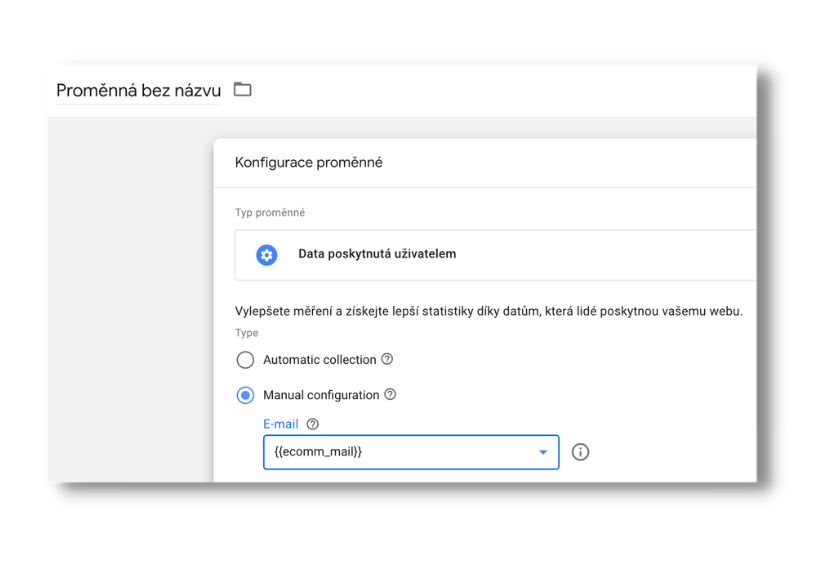Open the Data poskytnutá uživatelem type selector
This screenshot has height=563, width=833.
coord(495,255)
